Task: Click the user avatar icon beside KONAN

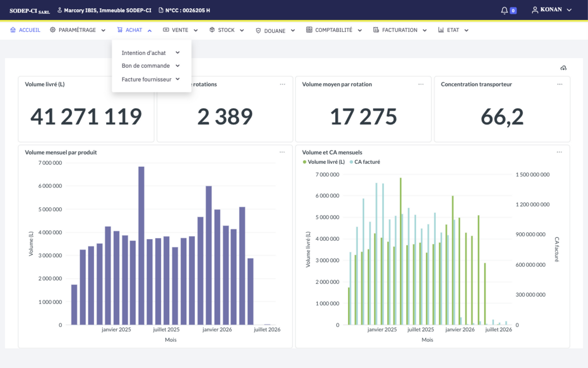Action: 535,10
